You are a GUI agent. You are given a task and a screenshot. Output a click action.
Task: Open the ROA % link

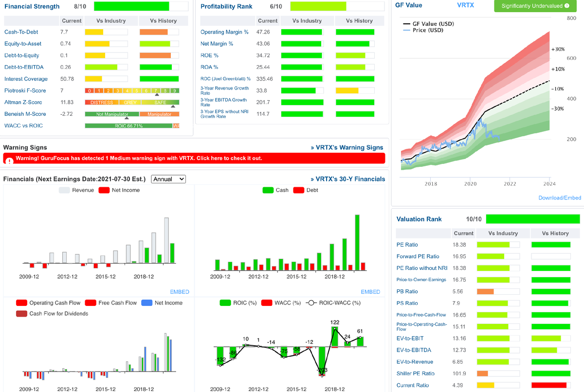209,67
